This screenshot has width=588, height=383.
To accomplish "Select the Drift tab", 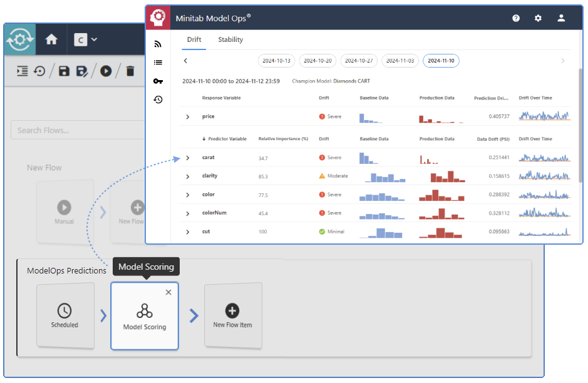I will pyautogui.click(x=194, y=39).
